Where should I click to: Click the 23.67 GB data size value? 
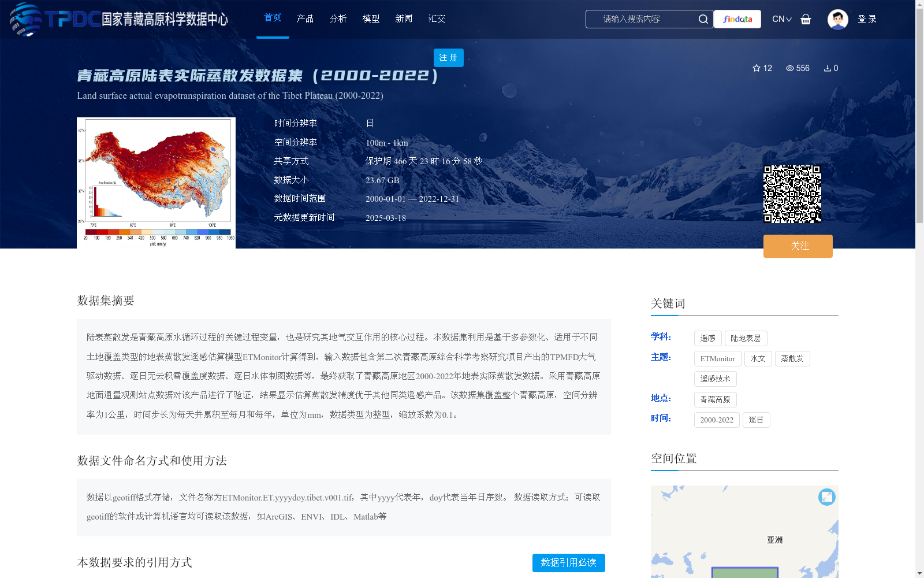382,180
